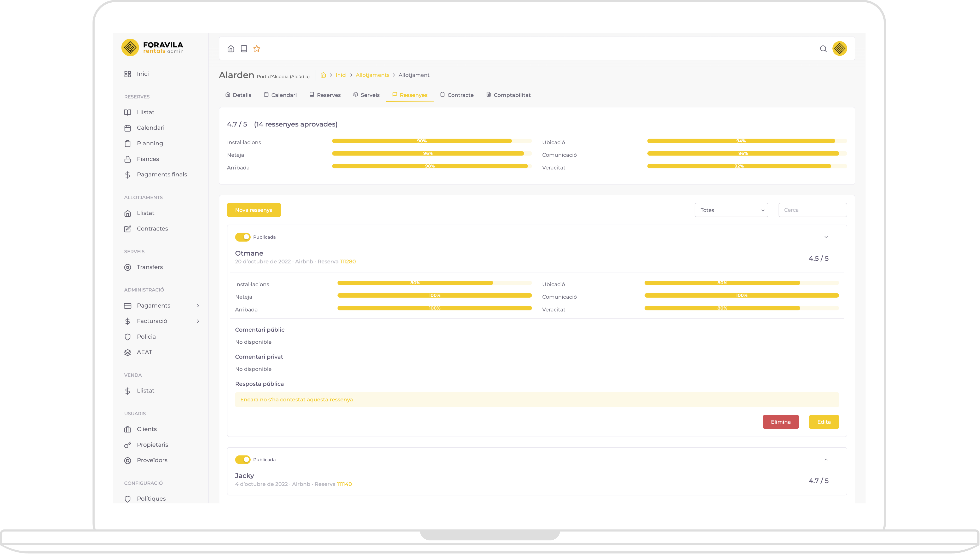
Task: Click the star favorites icon
Action: (257, 49)
